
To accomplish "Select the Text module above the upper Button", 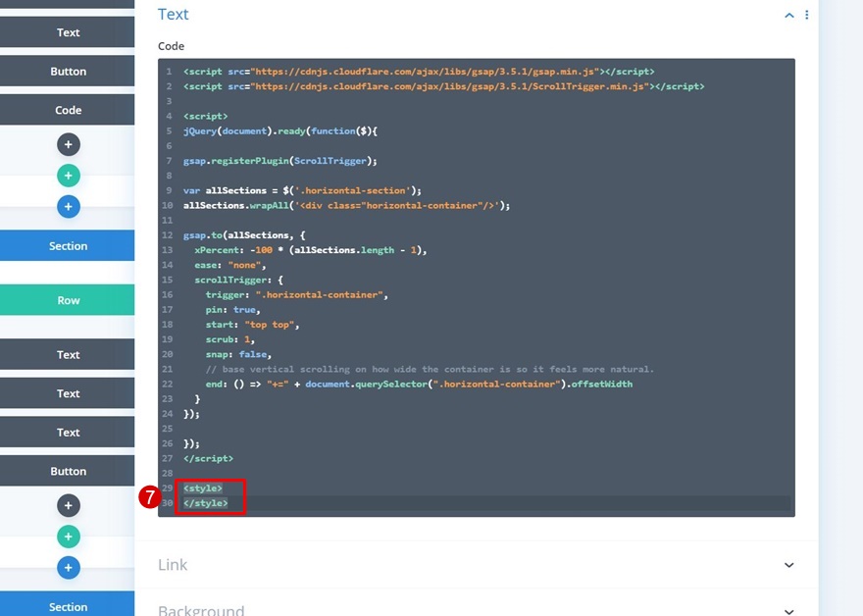I will click(67, 32).
